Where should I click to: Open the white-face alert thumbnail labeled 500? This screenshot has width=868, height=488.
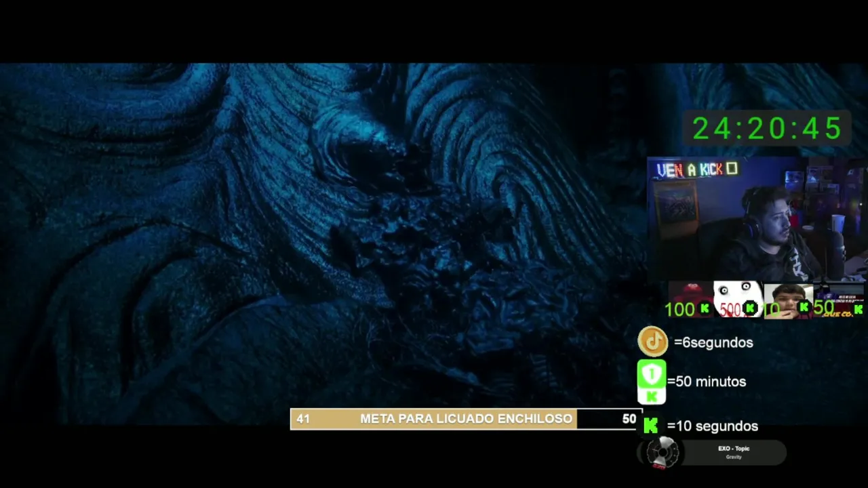click(738, 300)
